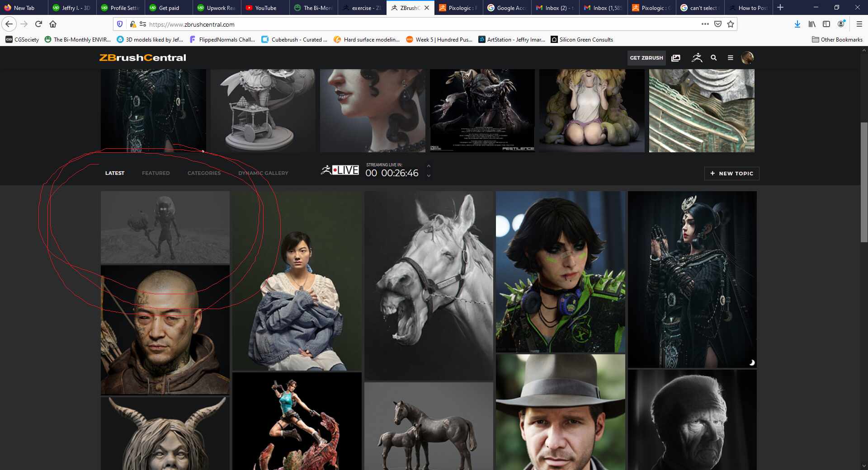Open the ZBrushCentral hamburger menu

click(x=730, y=58)
